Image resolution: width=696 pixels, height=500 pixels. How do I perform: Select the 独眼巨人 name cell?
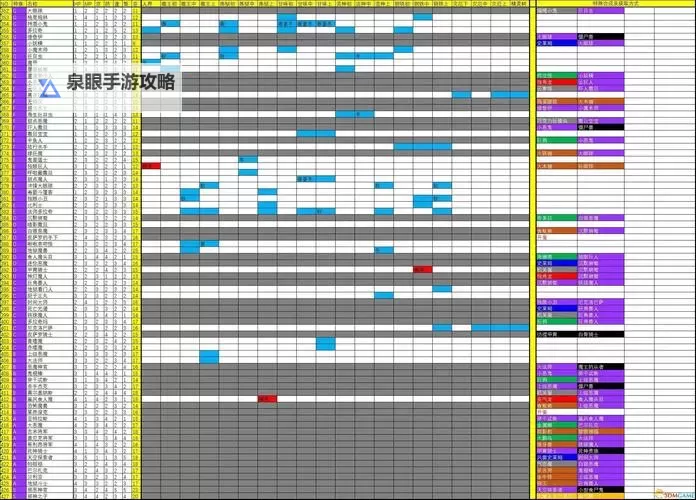50,166
